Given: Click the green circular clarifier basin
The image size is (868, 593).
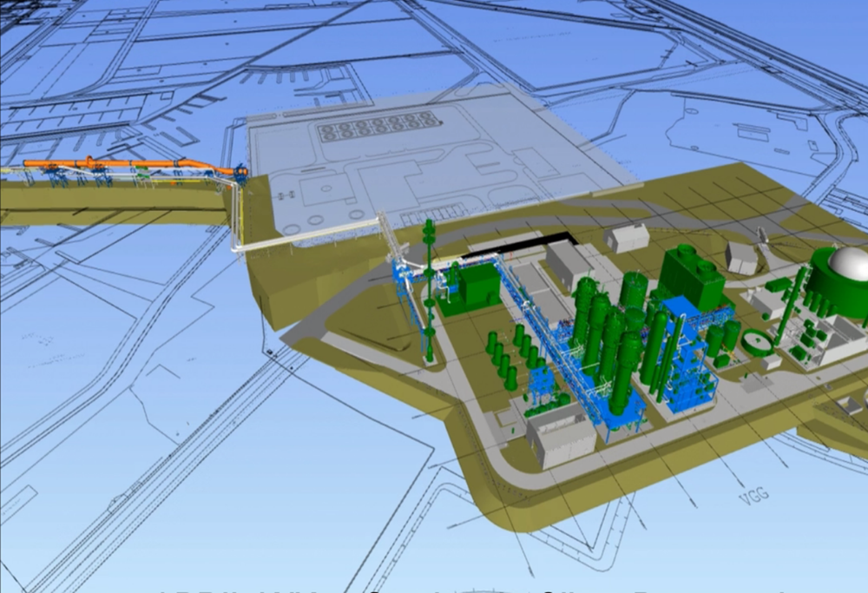Looking at the screenshot, I should [x=759, y=343].
